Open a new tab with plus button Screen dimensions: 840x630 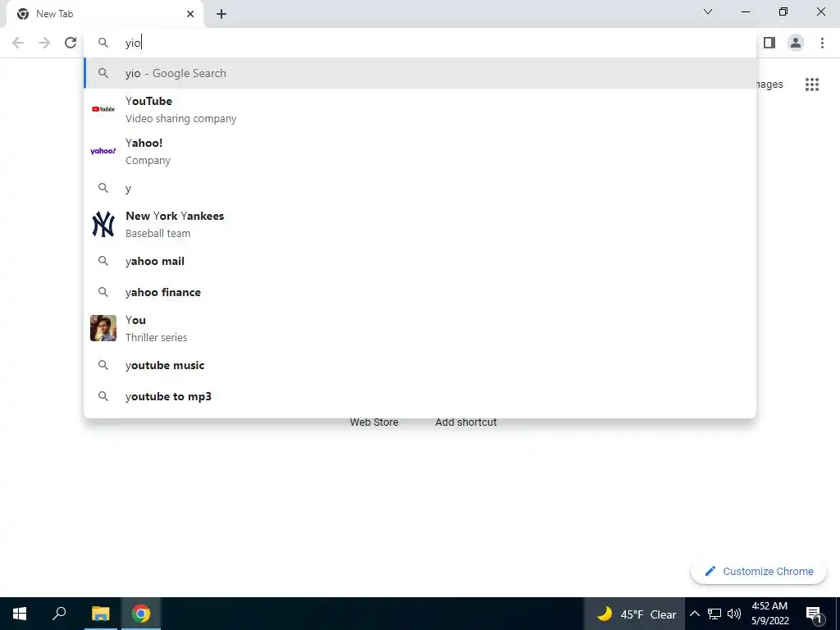click(x=221, y=14)
